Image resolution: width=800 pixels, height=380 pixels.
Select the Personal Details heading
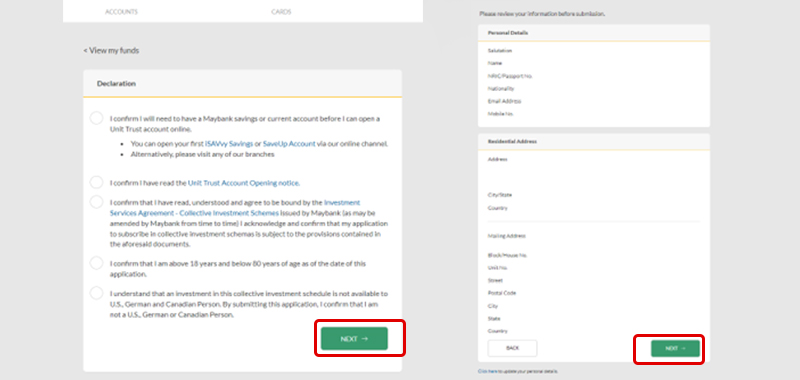coord(508,33)
